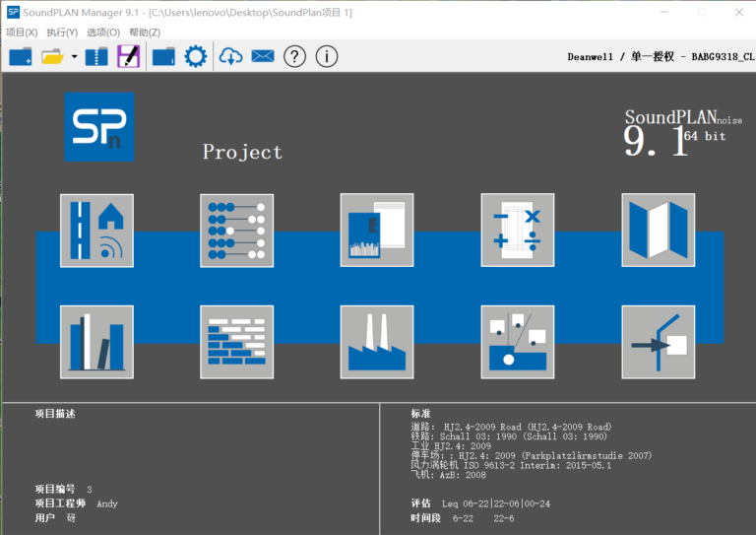Close the SoundPLAN Manager window
The width and height of the screenshot is (756, 535).
pos(739,12)
